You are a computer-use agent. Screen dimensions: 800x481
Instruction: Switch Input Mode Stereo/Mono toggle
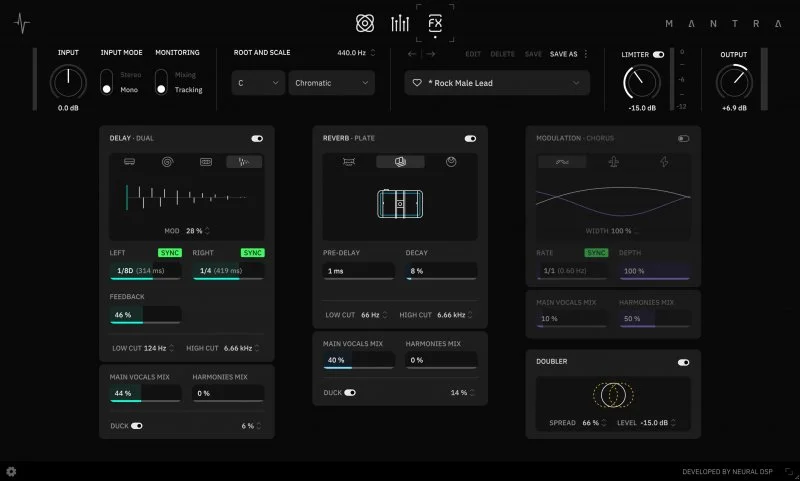click(107, 82)
